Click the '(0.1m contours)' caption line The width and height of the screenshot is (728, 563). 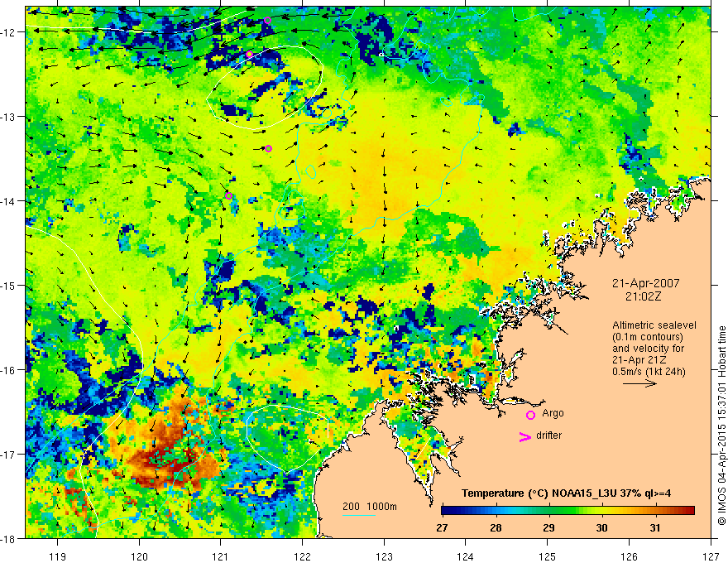click(x=648, y=337)
